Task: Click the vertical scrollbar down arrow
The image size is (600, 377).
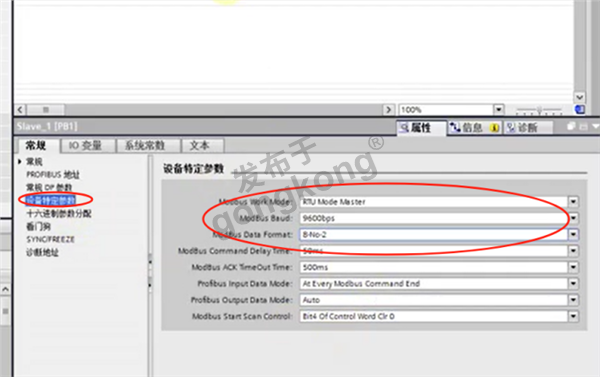Action: (x=579, y=97)
